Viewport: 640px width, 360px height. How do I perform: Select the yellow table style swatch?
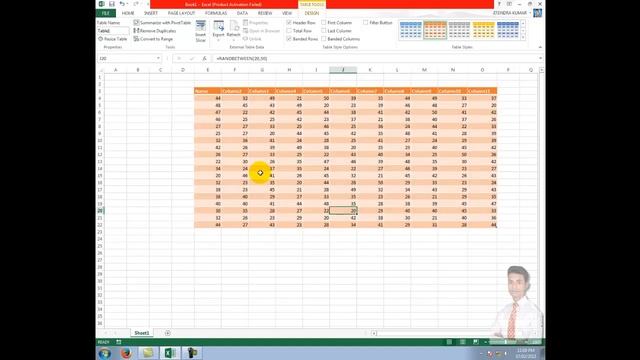click(484, 31)
